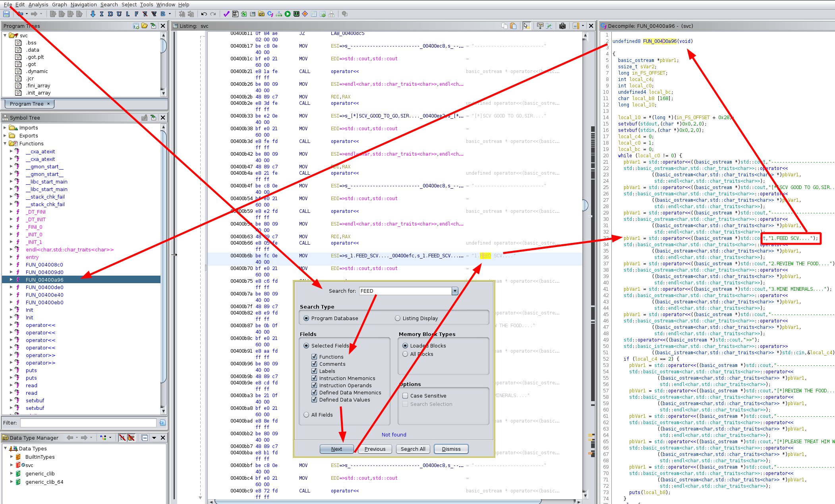Open the Graph menu

[x=59, y=5]
